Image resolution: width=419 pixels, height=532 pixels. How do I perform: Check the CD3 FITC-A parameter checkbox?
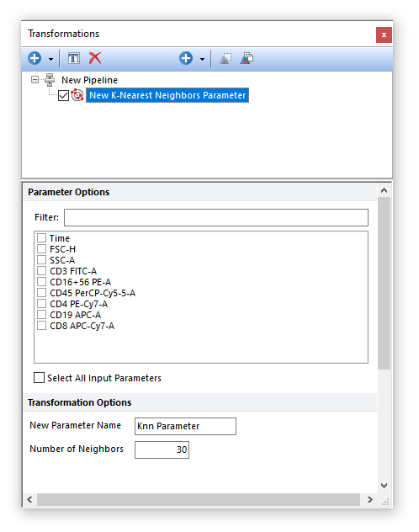click(42, 271)
